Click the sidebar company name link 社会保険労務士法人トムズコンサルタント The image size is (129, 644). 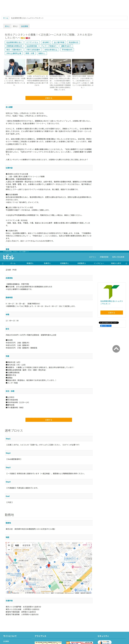coord(111,302)
